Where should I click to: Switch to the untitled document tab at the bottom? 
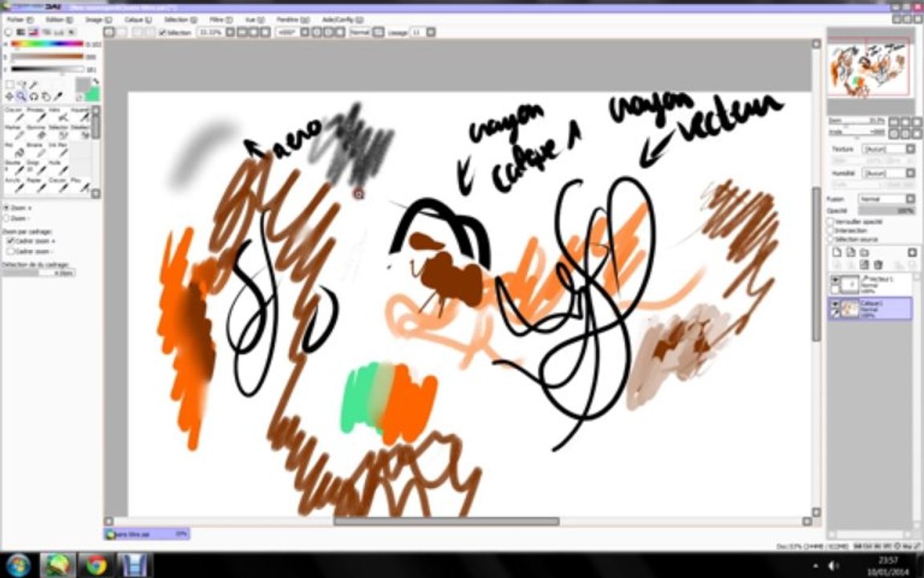coord(147,534)
